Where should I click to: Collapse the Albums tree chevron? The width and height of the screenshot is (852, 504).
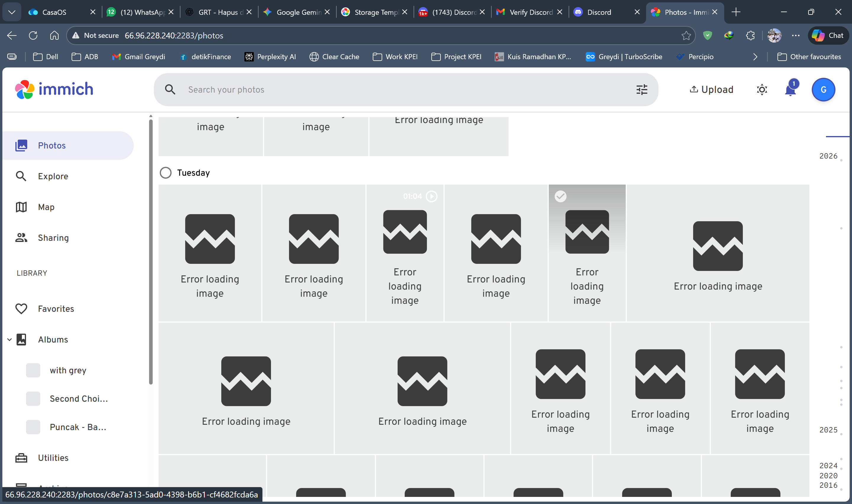pyautogui.click(x=9, y=339)
